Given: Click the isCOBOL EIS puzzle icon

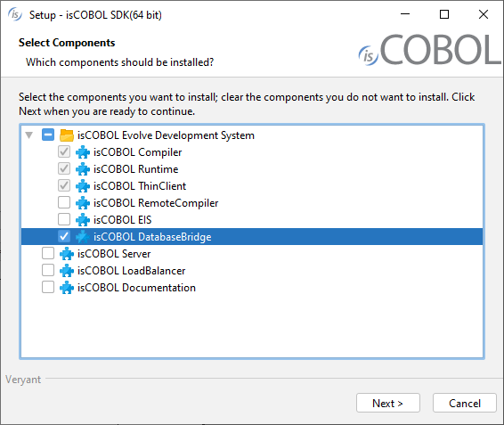Looking at the screenshot, I should click(83, 220).
